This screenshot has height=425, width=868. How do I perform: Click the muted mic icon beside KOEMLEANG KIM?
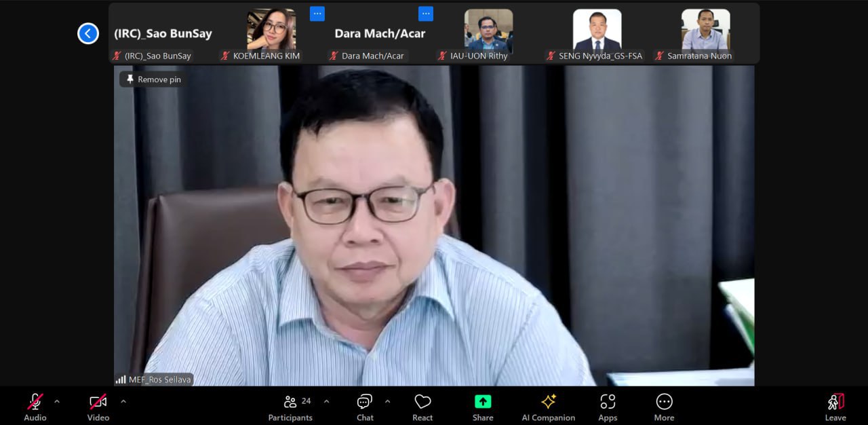(x=225, y=56)
